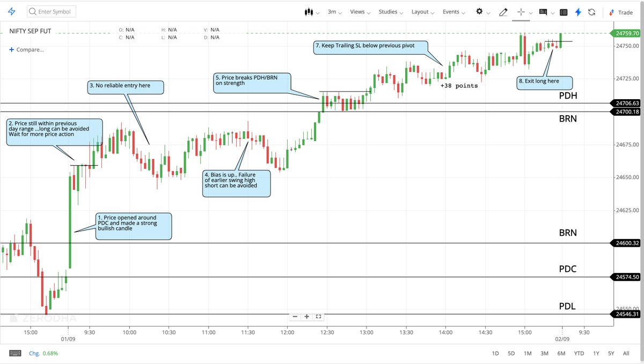Select the 1M range
The width and height of the screenshot is (644, 364).
point(528,353)
